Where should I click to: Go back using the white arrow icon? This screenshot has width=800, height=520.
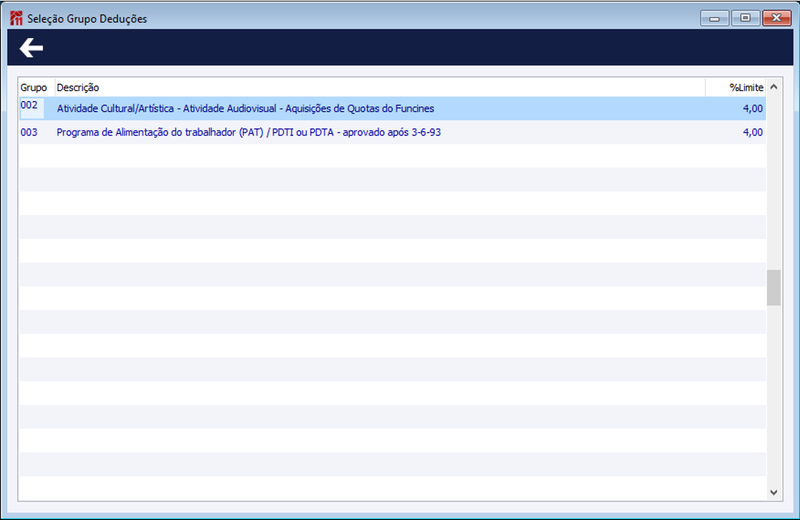click(31, 47)
